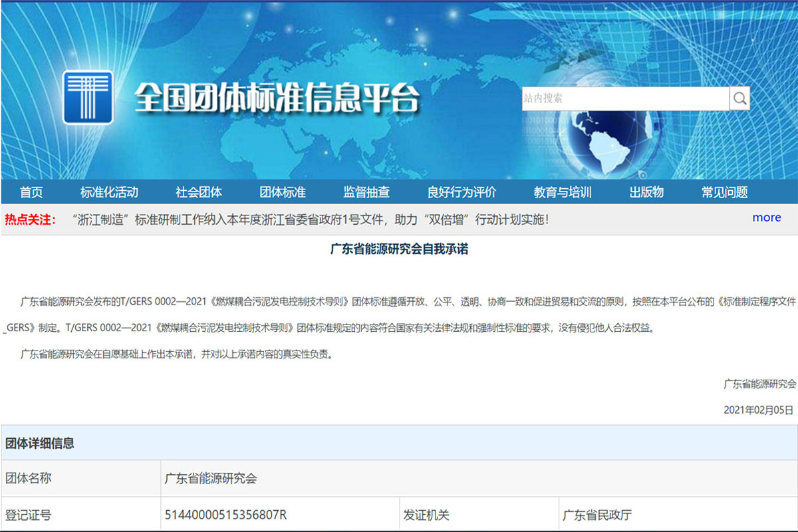Select 团体标准 from the navigation bar
The image size is (798, 532).
283,192
